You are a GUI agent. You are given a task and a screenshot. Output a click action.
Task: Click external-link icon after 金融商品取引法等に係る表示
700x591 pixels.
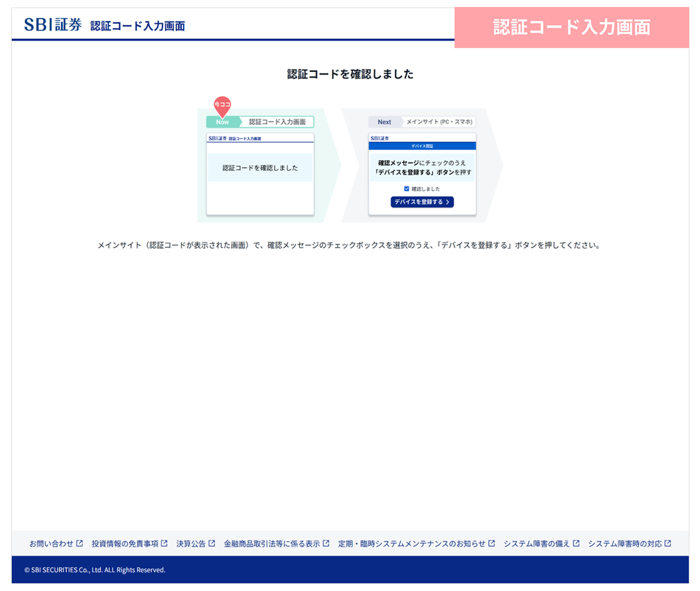click(326, 543)
